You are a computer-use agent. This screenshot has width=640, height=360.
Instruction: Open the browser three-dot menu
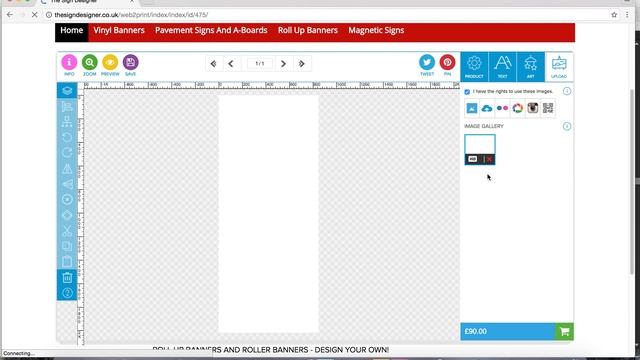coord(627,15)
